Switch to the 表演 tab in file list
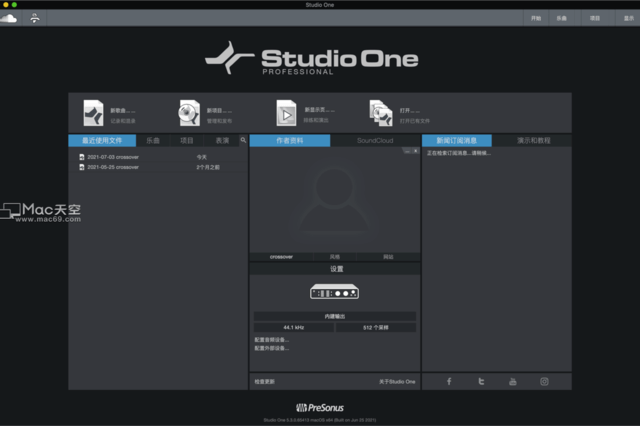The height and width of the screenshot is (426, 640). (x=222, y=140)
